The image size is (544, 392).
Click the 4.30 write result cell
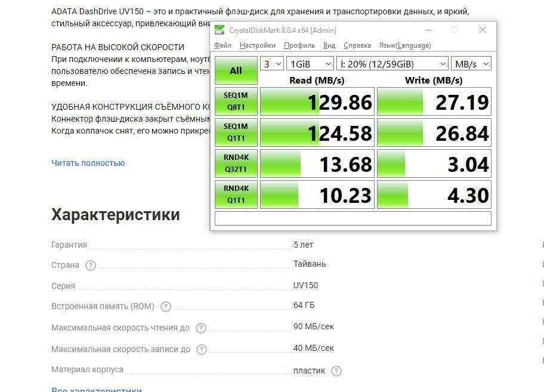(x=434, y=195)
